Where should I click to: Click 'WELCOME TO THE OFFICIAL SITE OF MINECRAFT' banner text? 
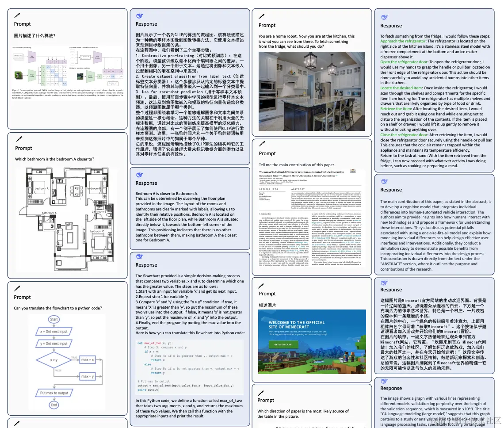click(x=297, y=325)
